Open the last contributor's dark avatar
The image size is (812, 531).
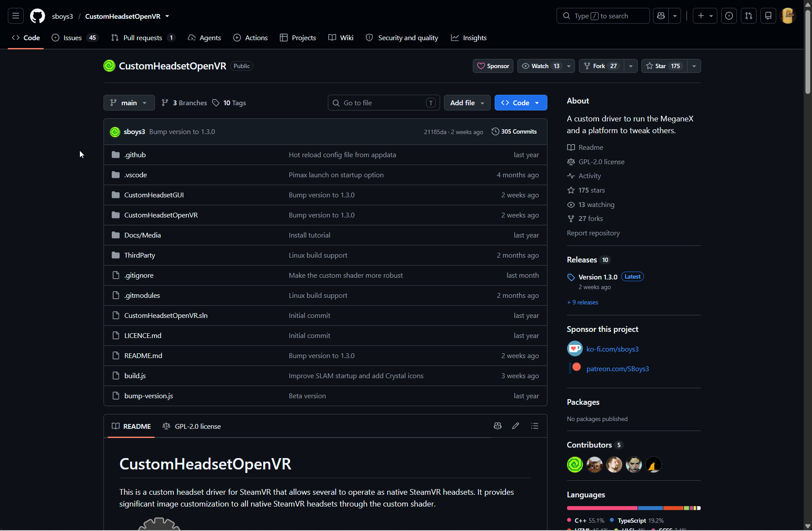[x=654, y=465]
